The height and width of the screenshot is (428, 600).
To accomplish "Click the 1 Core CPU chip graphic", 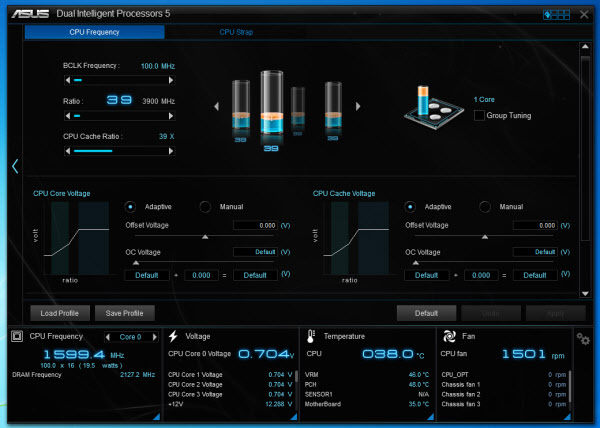I will tap(434, 107).
